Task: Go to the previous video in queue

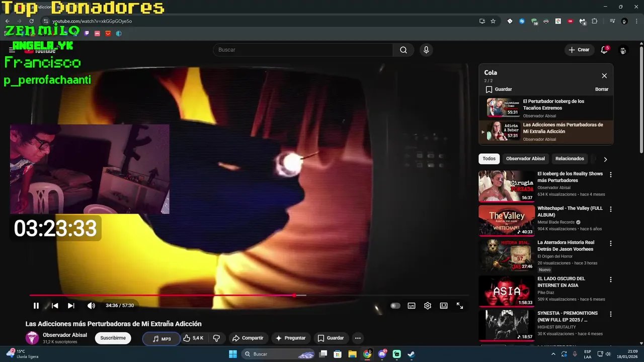Action: tap(55, 306)
